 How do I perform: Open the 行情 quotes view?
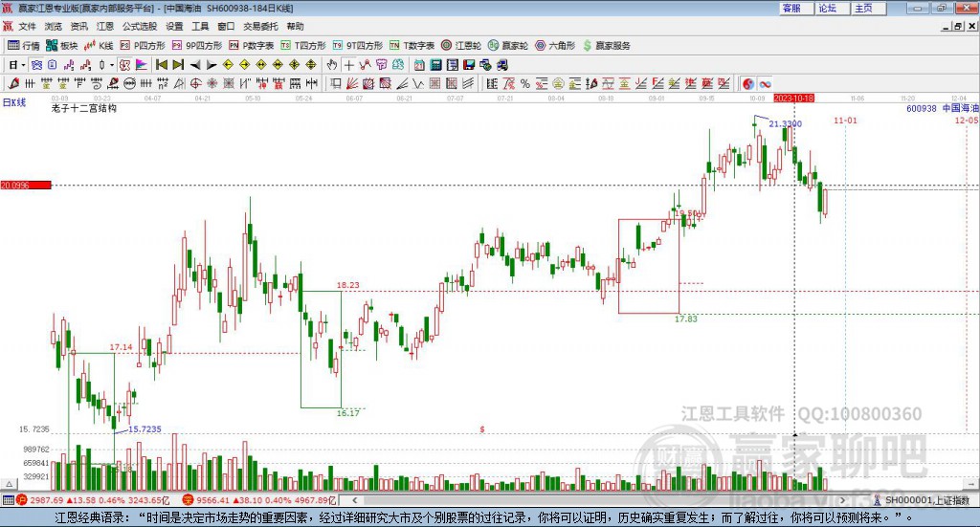(23, 46)
